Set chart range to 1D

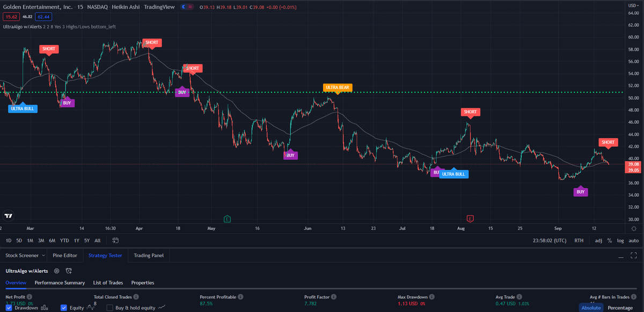8,240
